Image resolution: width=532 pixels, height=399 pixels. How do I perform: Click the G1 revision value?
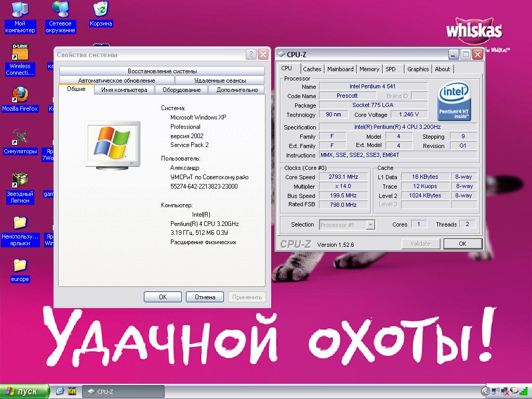(x=463, y=145)
